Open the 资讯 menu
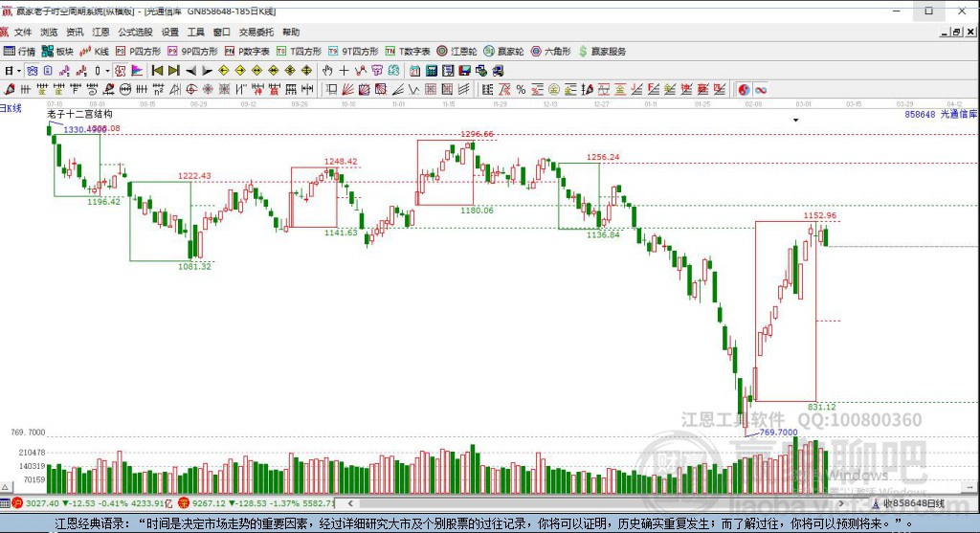The height and width of the screenshot is (533, 980). [75, 32]
